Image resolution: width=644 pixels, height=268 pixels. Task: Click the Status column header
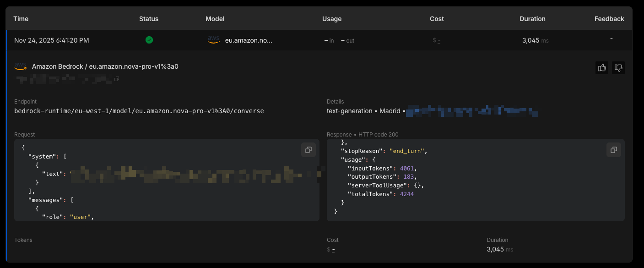tap(149, 19)
